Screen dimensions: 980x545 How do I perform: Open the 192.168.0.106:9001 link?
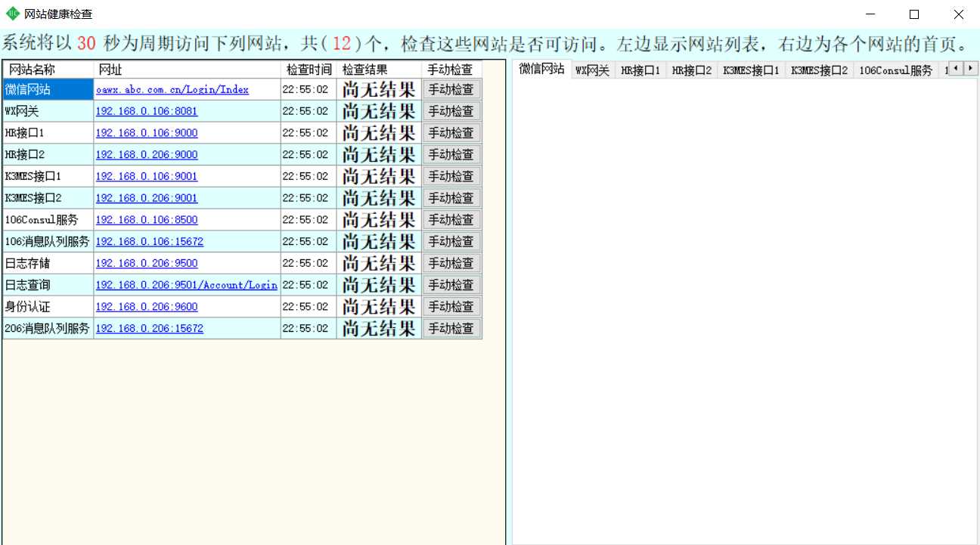pyautogui.click(x=147, y=177)
